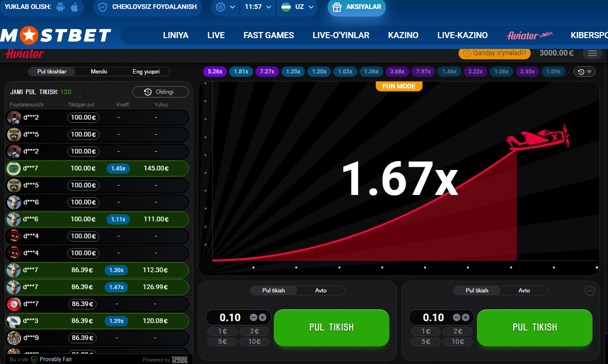This screenshot has height=364, width=608.
Task: Click the 3.68x history multiplier
Action: pos(397,72)
